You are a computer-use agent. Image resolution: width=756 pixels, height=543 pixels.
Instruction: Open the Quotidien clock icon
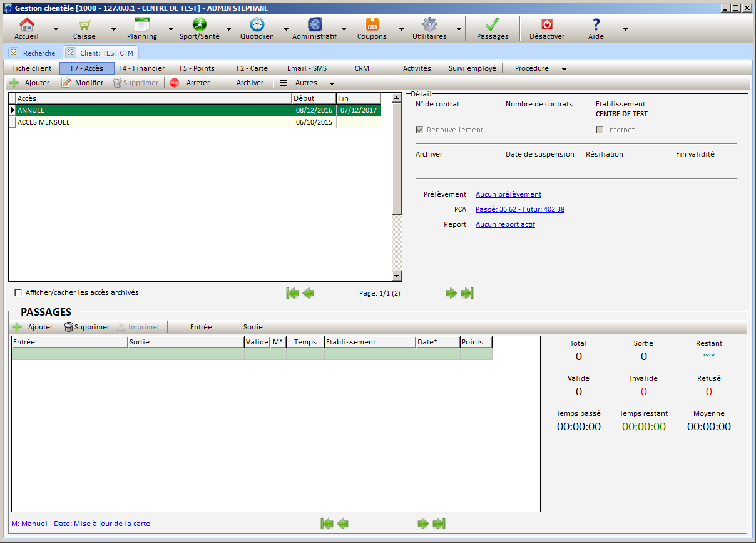[257, 25]
